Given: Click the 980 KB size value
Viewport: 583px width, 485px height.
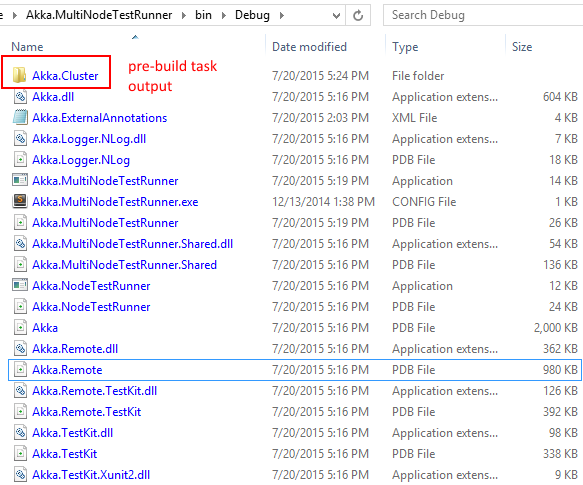Looking at the screenshot, I should (x=560, y=370).
